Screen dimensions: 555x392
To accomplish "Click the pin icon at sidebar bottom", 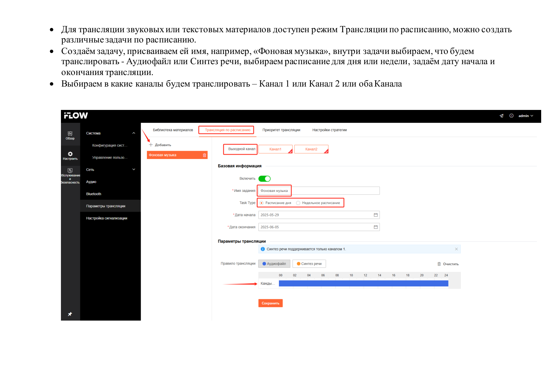I will (x=70, y=314).
